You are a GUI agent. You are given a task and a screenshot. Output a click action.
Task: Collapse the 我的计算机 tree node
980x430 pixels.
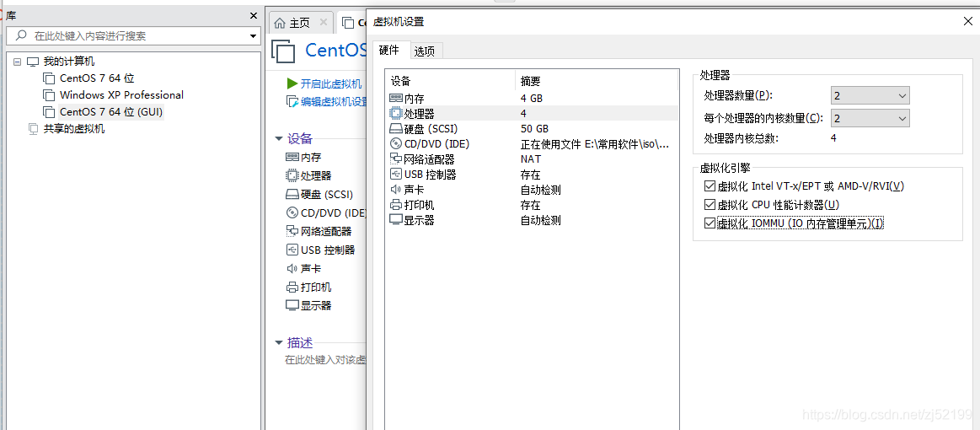pos(17,62)
